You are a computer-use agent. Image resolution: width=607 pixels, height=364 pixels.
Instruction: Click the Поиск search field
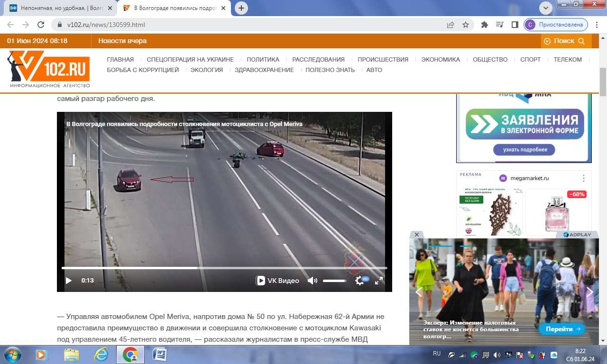coord(567,41)
